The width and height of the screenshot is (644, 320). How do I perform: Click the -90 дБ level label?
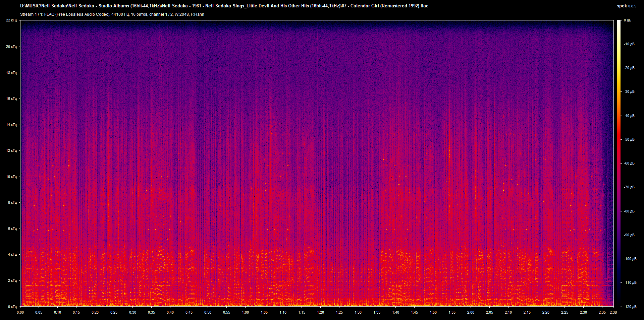point(629,235)
